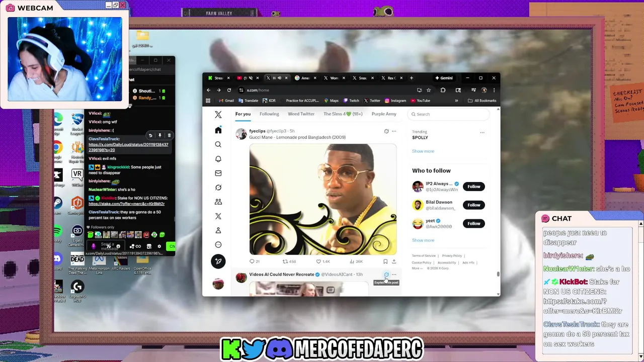
Task: Open the emoji picker in the chat input
Action: [x=118, y=246]
